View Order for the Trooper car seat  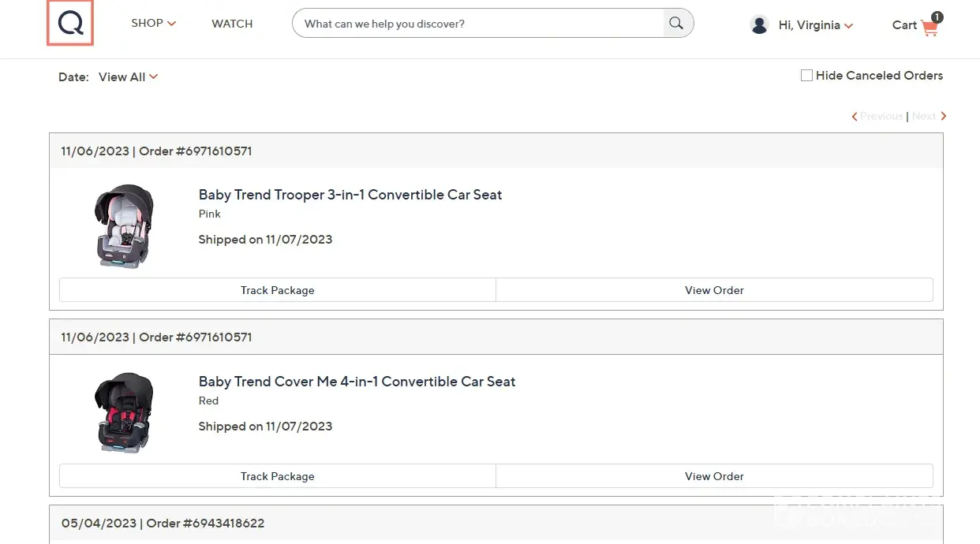click(x=714, y=290)
